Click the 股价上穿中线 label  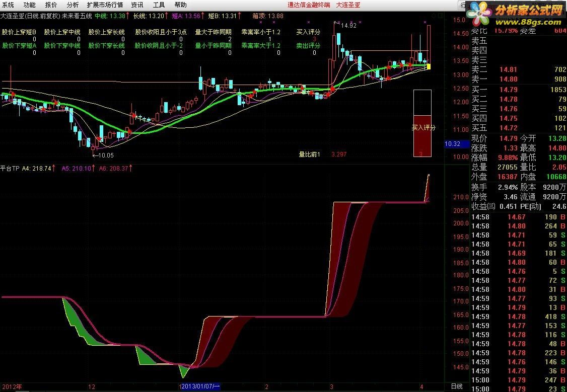click(x=62, y=32)
